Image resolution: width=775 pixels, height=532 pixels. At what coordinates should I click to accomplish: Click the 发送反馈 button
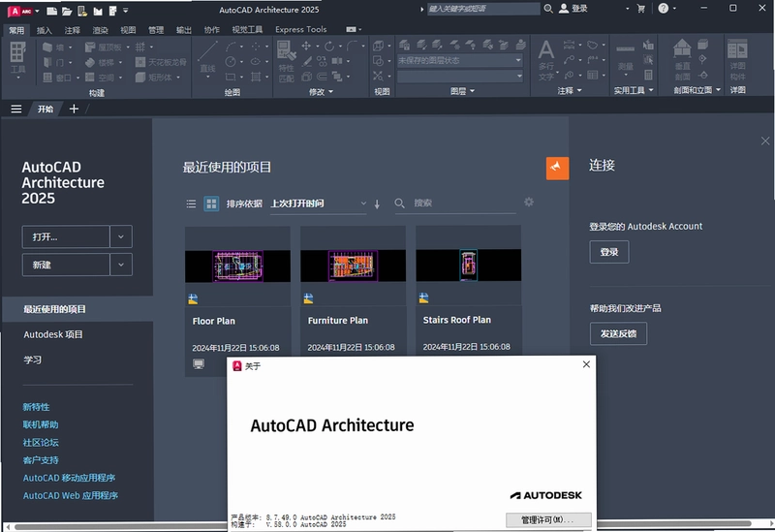pos(618,333)
